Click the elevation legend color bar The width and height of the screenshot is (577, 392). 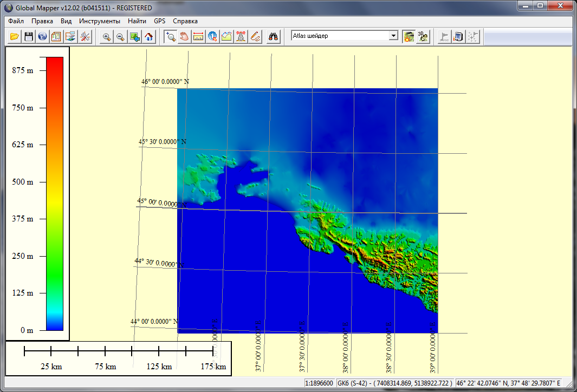(x=54, y=193)
